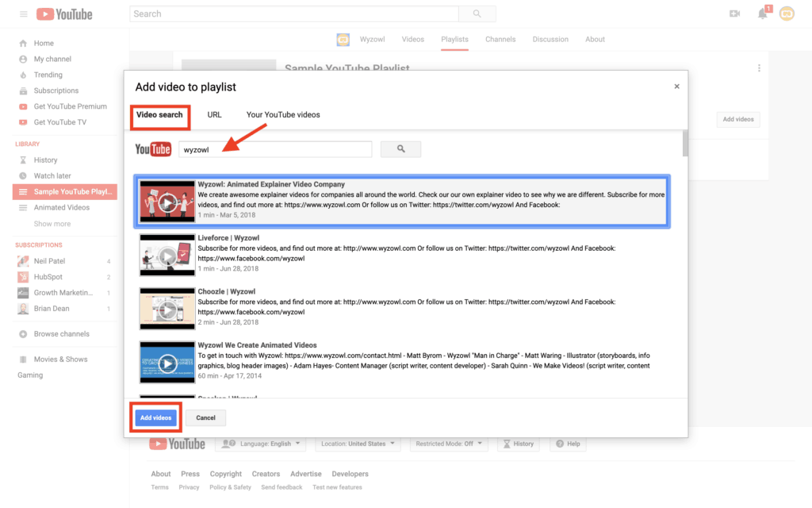Open the upload video camera icon
This screenshot has width=812, height=508.
click(x=734, y=14)
